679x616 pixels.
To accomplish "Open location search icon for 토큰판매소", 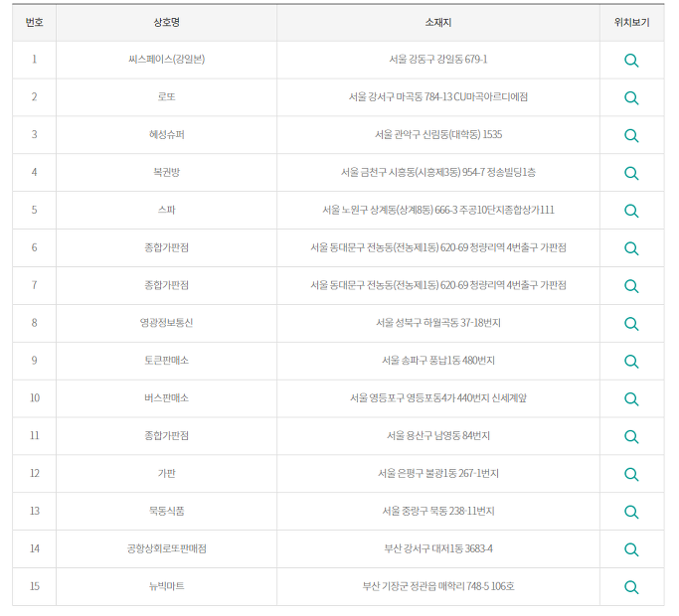I will 631,362.
